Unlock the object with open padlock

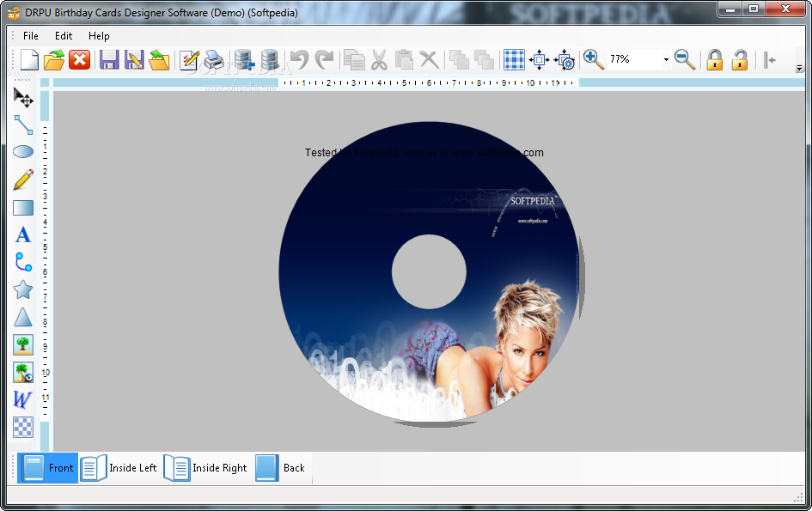(x=740, y=59)
